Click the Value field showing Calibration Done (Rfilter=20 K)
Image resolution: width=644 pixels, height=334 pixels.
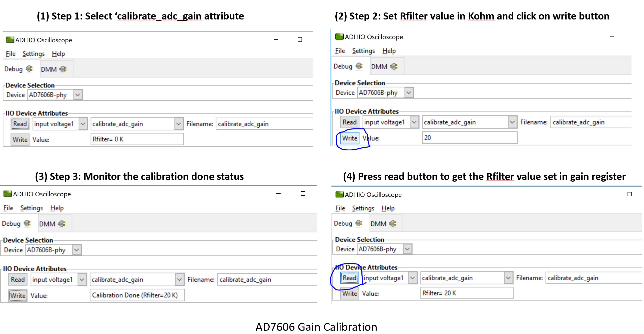[x=137, y=295]
